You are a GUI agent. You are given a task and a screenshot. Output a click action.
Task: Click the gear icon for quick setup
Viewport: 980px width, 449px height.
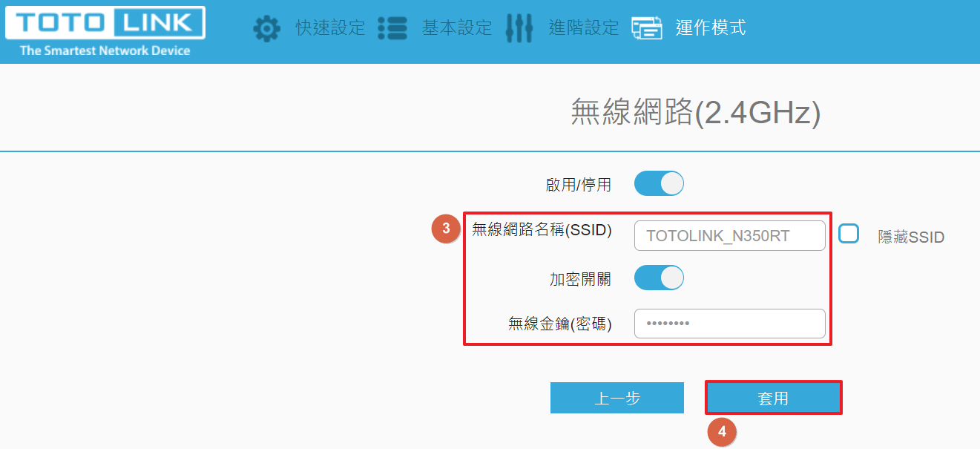pyautogui.click(x=267, y=28)
